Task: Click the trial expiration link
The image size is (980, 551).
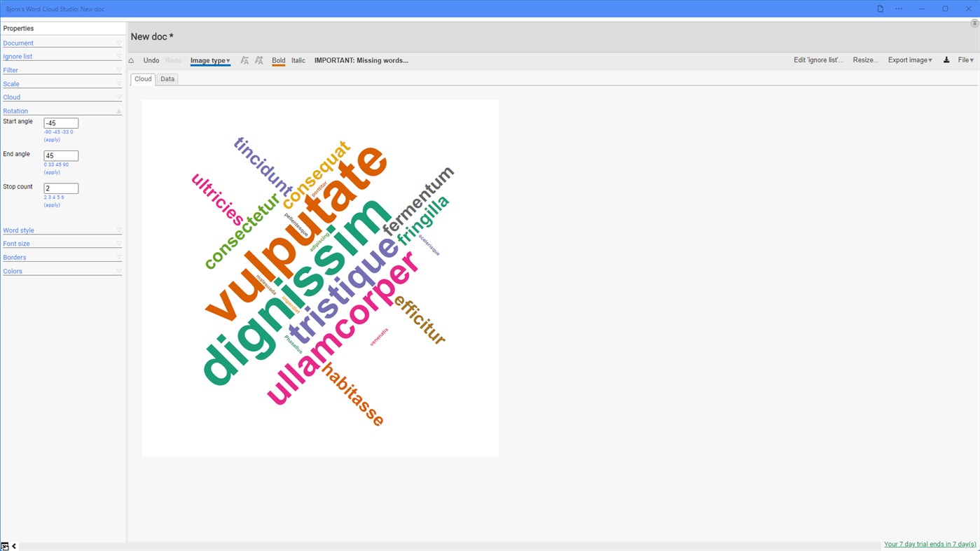Action: coord(929,543)
